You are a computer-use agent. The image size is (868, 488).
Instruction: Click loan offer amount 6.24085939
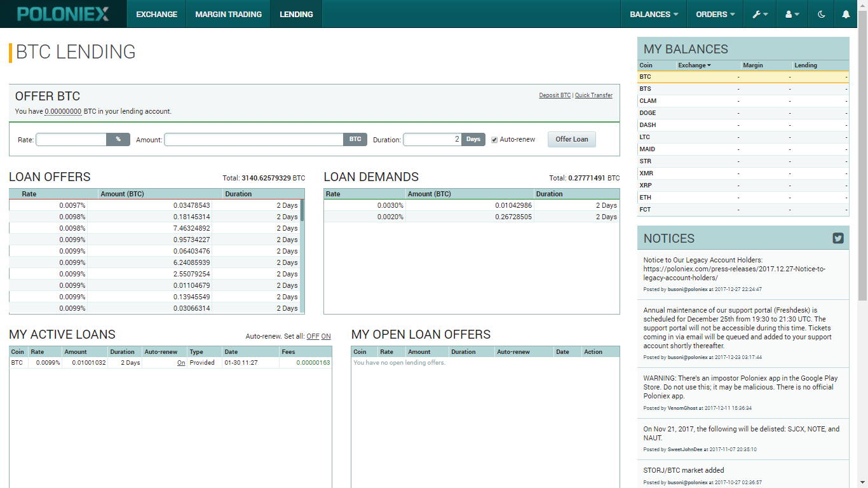point(191,262)
